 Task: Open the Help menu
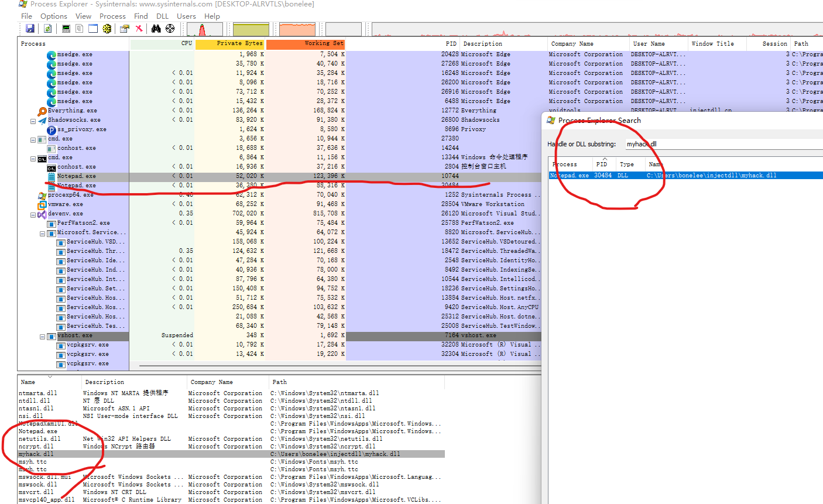tap(212, 16)
